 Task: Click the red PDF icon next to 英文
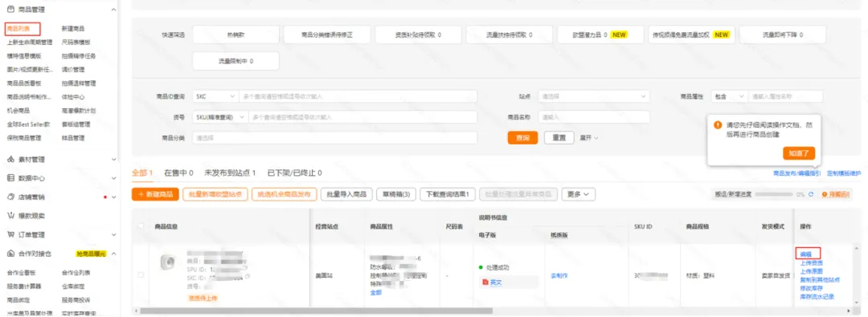pos(485,282)
